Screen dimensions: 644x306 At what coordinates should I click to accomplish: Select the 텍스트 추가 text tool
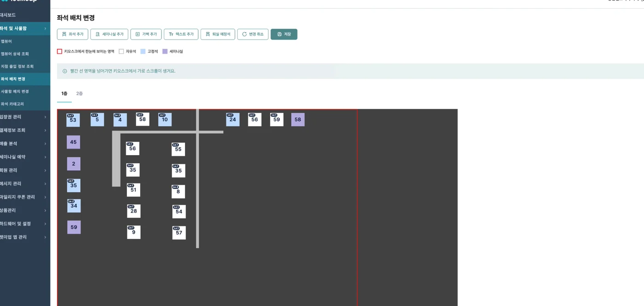(181, 35)
